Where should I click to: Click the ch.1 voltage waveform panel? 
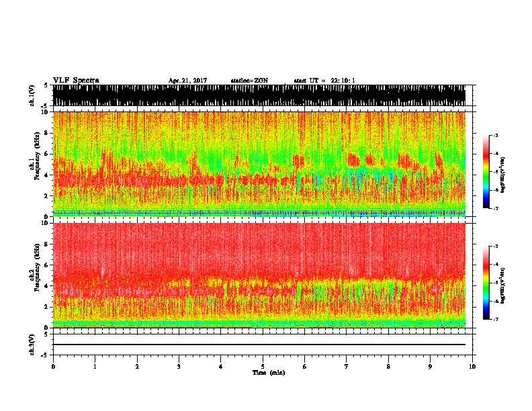click(x=259, y=95)
